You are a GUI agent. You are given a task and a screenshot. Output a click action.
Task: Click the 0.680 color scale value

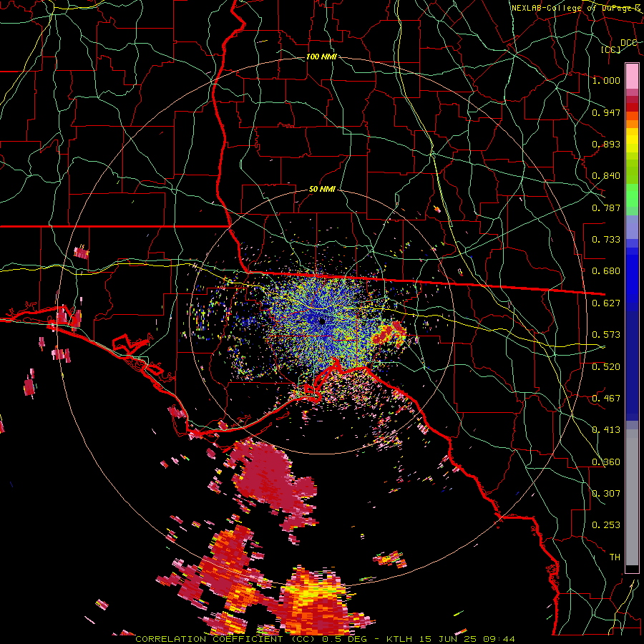606,271
